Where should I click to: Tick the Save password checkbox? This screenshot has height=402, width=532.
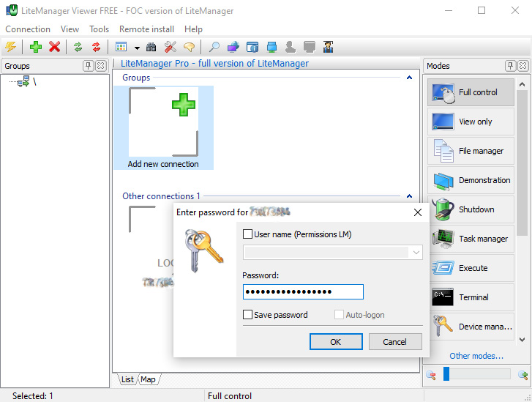[x=247, y=314]
